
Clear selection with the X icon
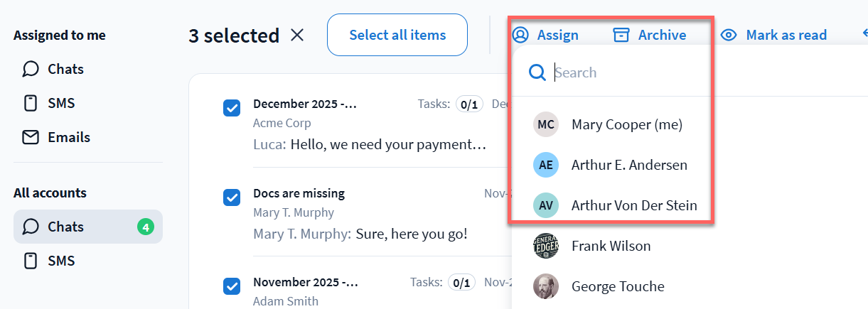coord(297,35)
